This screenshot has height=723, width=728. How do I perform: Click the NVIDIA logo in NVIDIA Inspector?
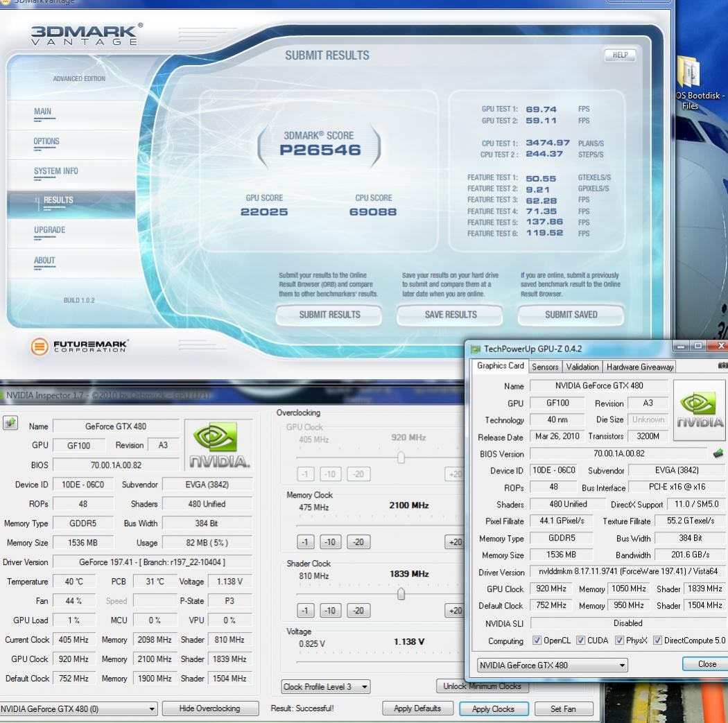click(x=218, y=445)
